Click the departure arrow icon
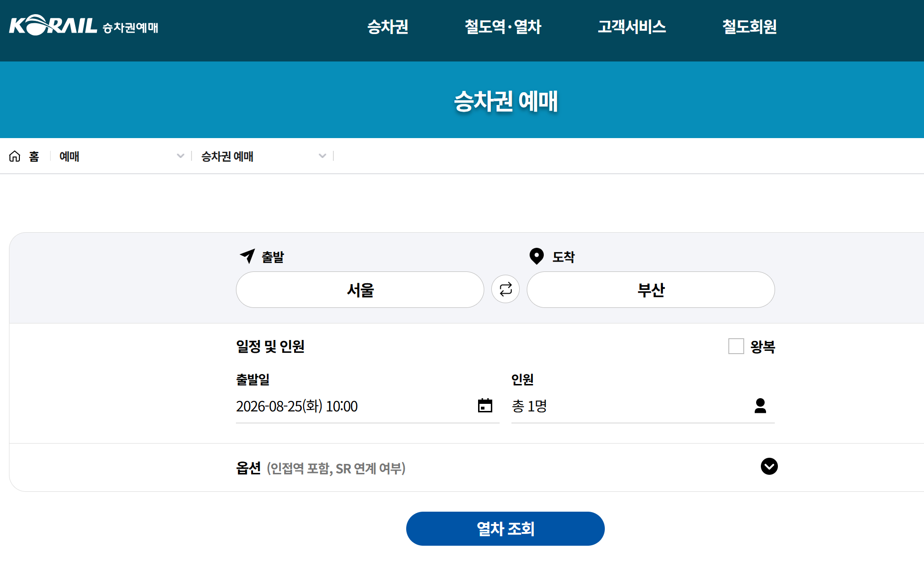This screenshot has width=924, height=567. 247,256
